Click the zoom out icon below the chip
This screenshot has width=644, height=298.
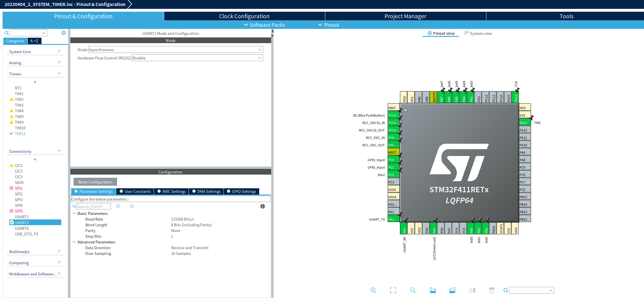tap(413, 290)
